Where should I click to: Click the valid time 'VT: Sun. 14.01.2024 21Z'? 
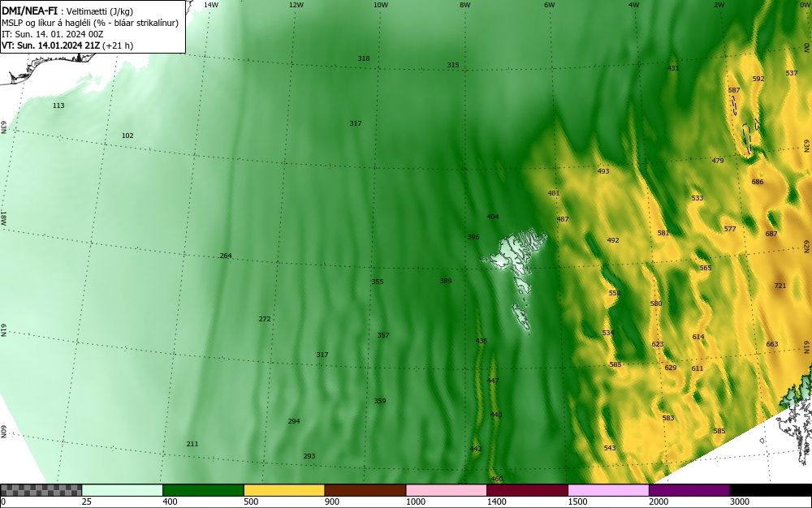click(x=51, y=45)
